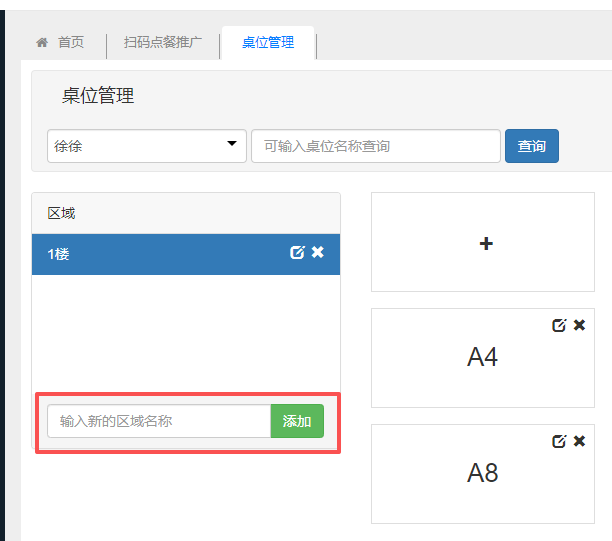Viewport: 612px width, 541px height.
Task: Delete the 1楼 area
Action: [318, 253]
